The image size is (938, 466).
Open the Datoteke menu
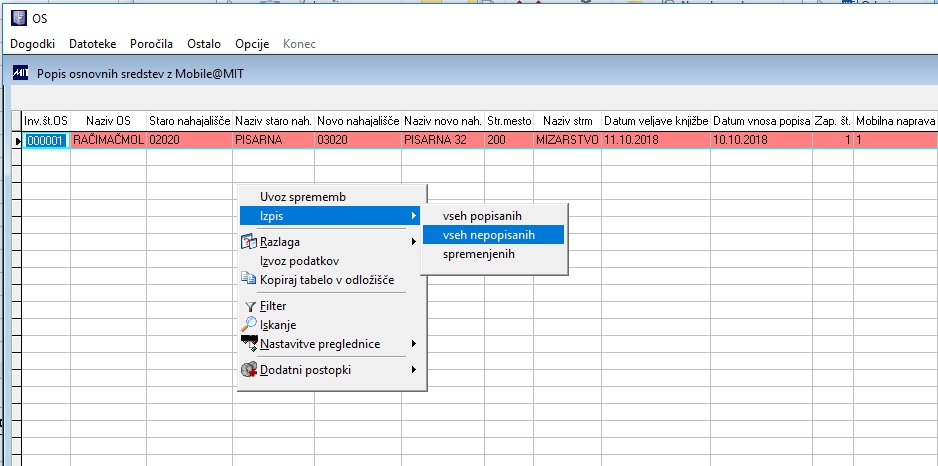[93, 44]
